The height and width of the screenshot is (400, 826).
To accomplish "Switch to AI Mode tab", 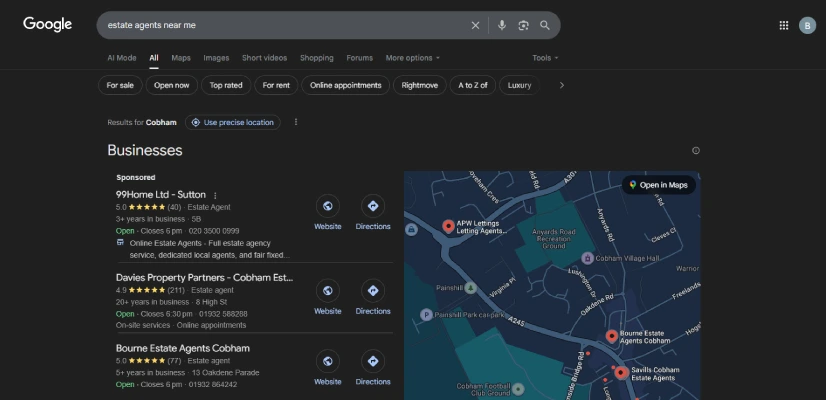I will click(122, 58).
